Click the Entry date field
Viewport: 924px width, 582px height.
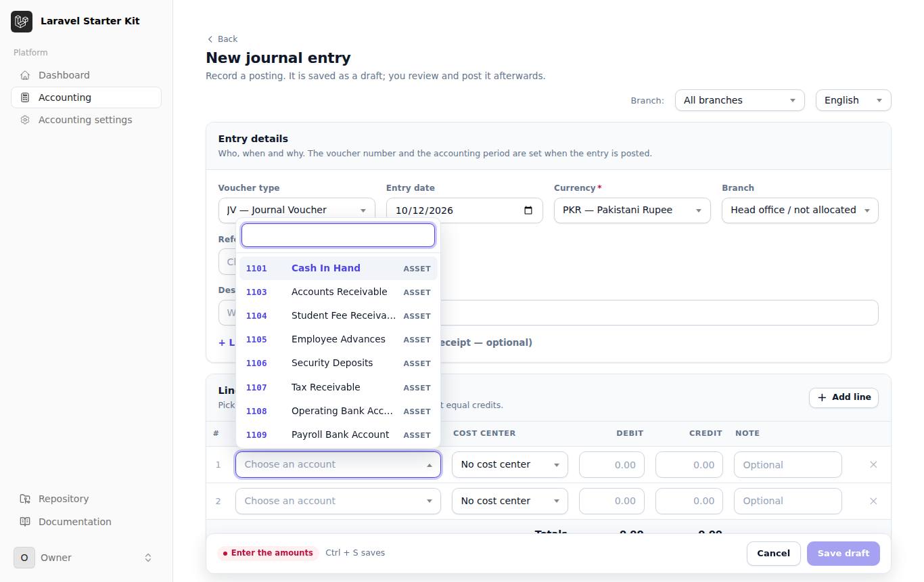coord(465,210)
